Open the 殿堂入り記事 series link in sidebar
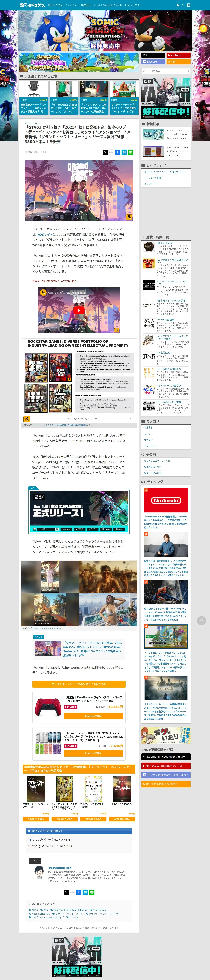The height and width of the screenshot is (980, 210). point(165,243)
